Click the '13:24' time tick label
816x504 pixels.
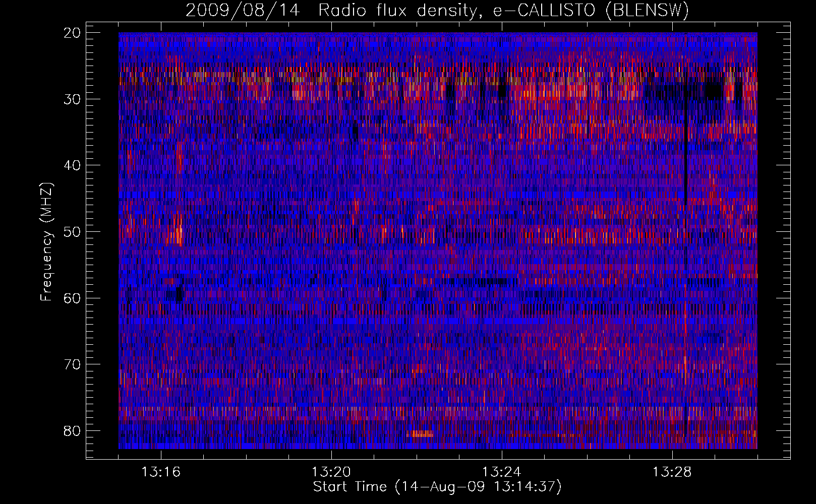(x=502, y=472)
